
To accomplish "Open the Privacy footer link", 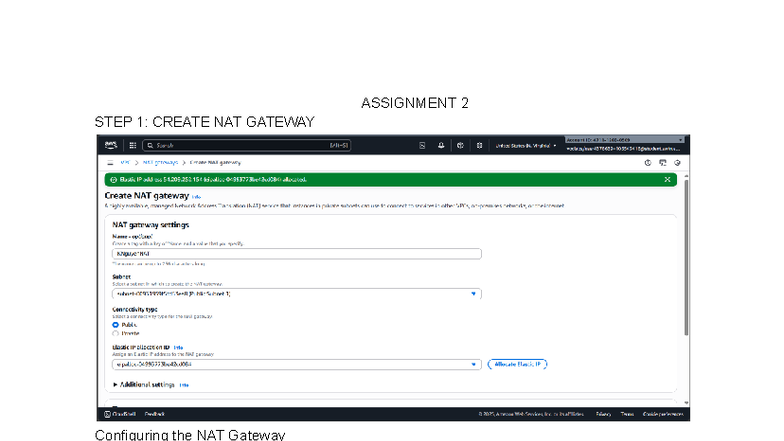I will 604,414.
